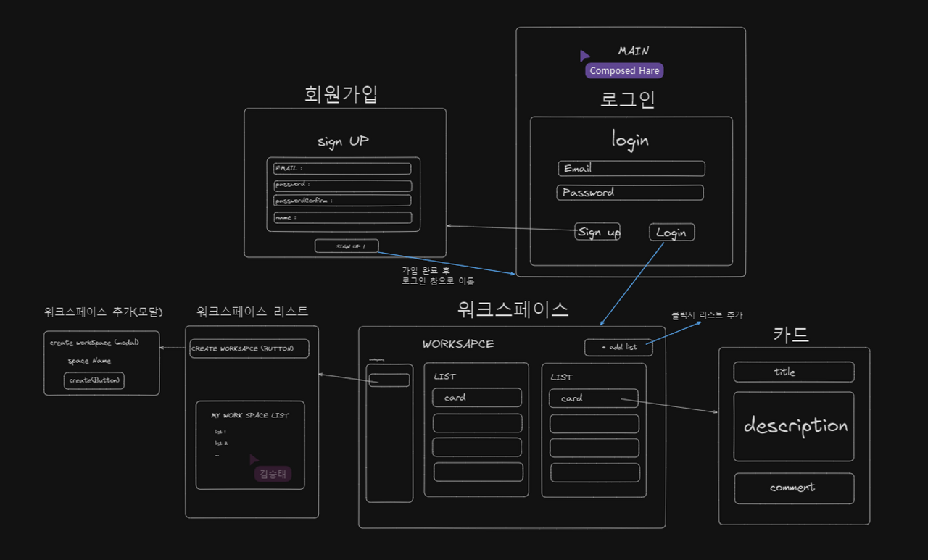Click the '+ add list' wireframe button
This screenshot has height=560, width=928.
[x=618, y=347]
